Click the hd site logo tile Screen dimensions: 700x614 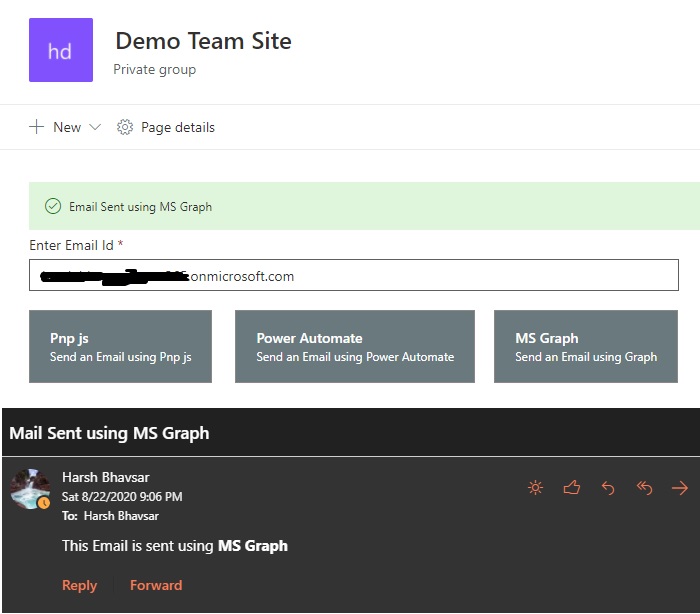(x=61, y=50)
